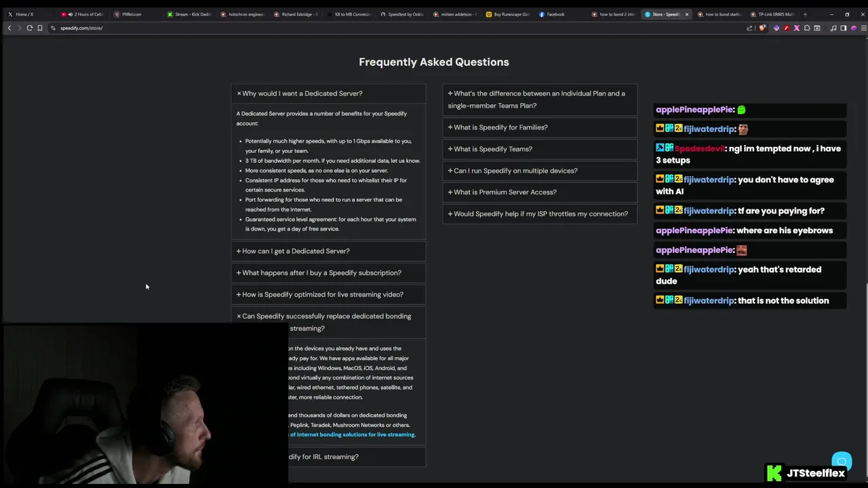Viewport: 868px width, 488px height.
Task: Expand What is Speedify for Families
Action: click(540, 127)
